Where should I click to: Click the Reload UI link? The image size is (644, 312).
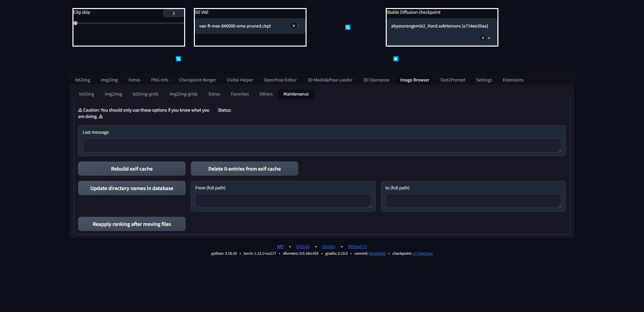point(357,246)
